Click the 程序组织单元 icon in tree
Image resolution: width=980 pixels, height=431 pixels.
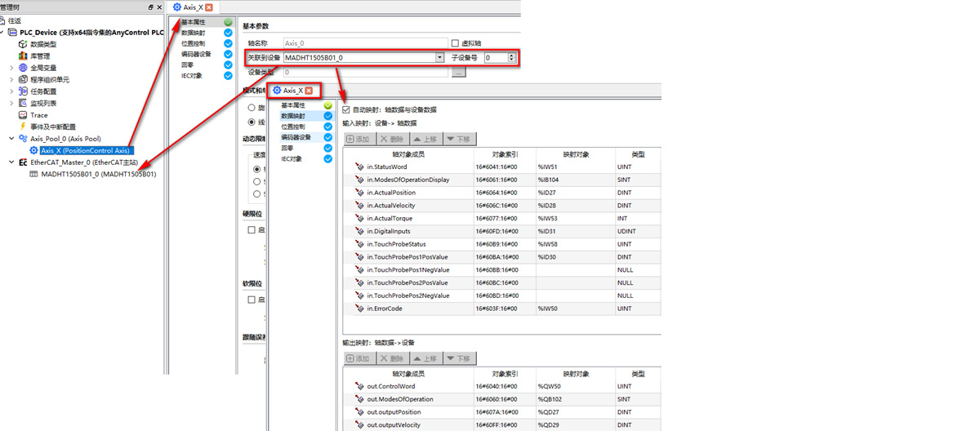coord(23,80)
